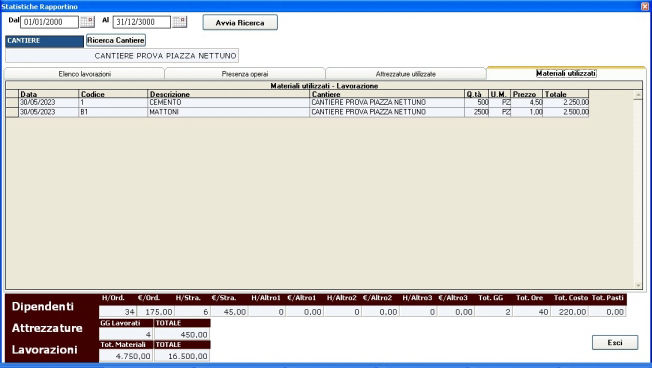The image size is (652, 368).
Task: Open calendar picker beside Dal date
Action: [x=87, y=22]
